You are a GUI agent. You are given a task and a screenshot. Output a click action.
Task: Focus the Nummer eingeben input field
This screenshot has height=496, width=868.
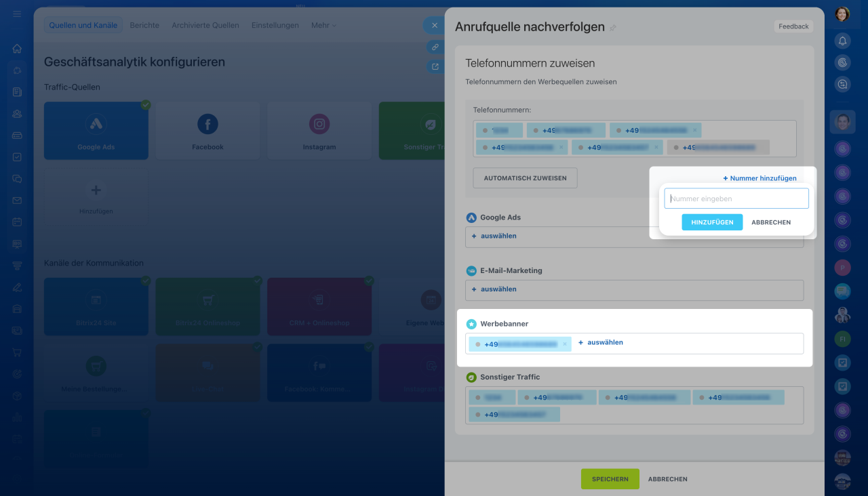tap(736, 199)
